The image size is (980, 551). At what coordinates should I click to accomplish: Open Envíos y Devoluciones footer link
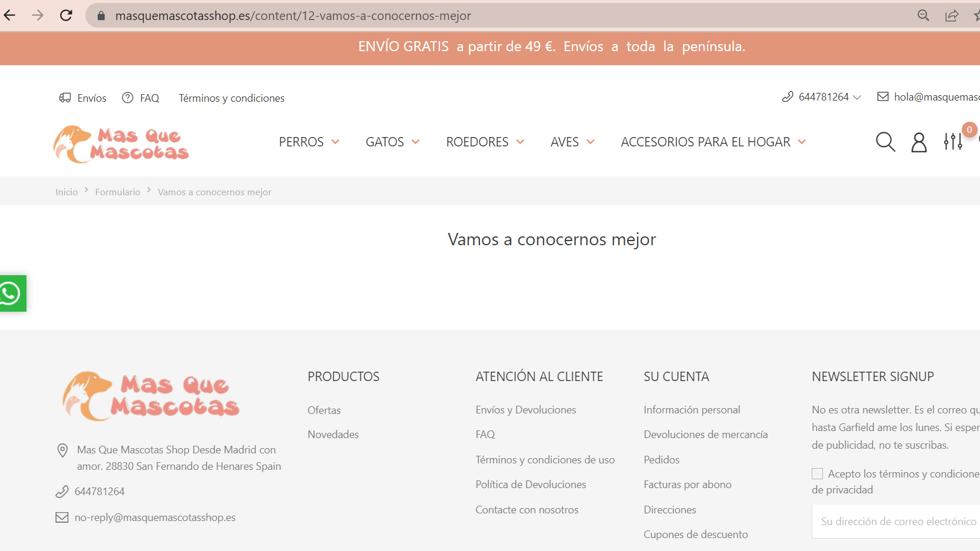point(526,410)
